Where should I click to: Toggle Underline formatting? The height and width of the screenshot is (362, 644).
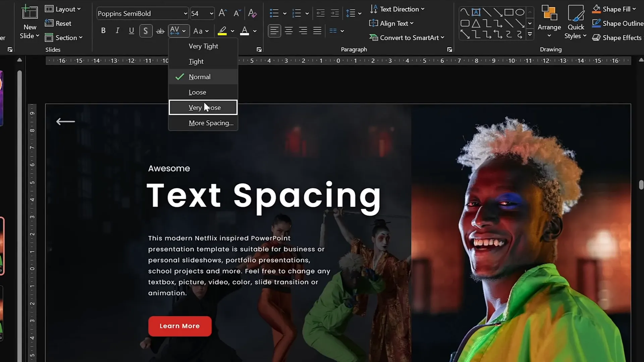(131, 31)
